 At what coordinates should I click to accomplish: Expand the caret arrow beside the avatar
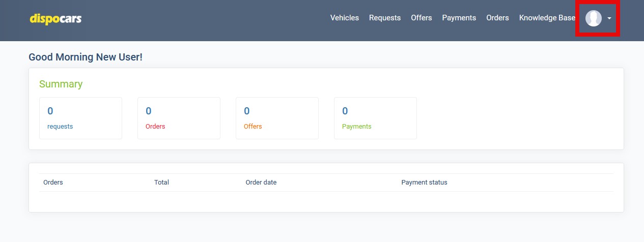click(609, 19)
